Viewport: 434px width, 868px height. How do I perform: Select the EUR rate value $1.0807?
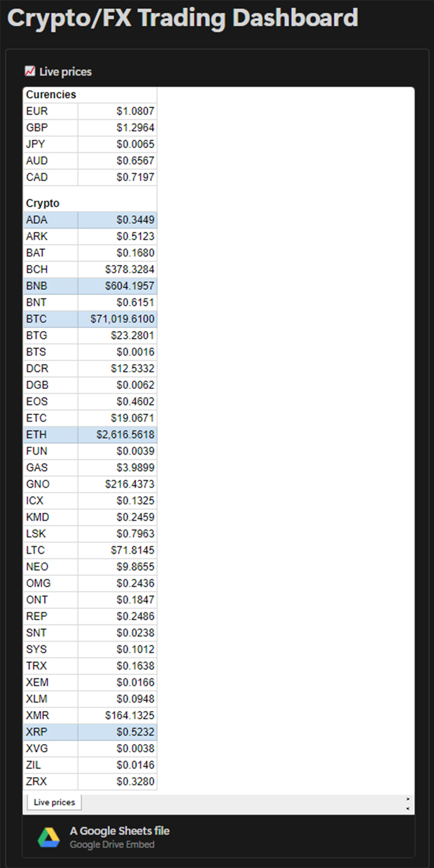[x=117, y=111]
